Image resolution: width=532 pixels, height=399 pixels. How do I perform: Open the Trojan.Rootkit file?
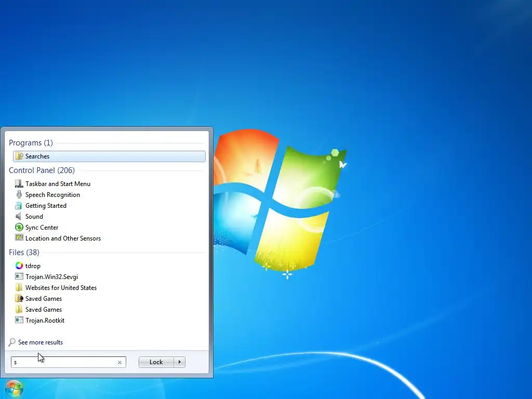coord(109,320)
